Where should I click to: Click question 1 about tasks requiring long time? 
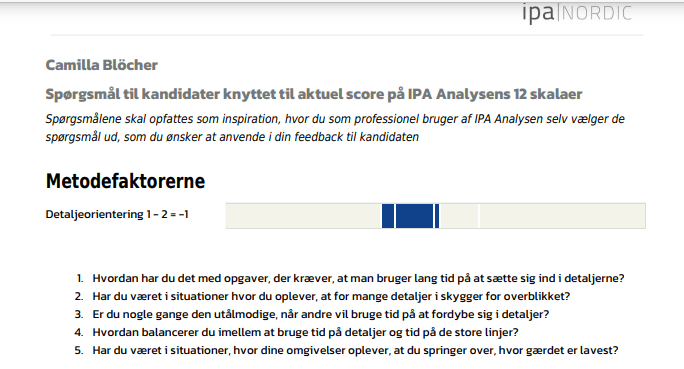(x=358, y=278)
